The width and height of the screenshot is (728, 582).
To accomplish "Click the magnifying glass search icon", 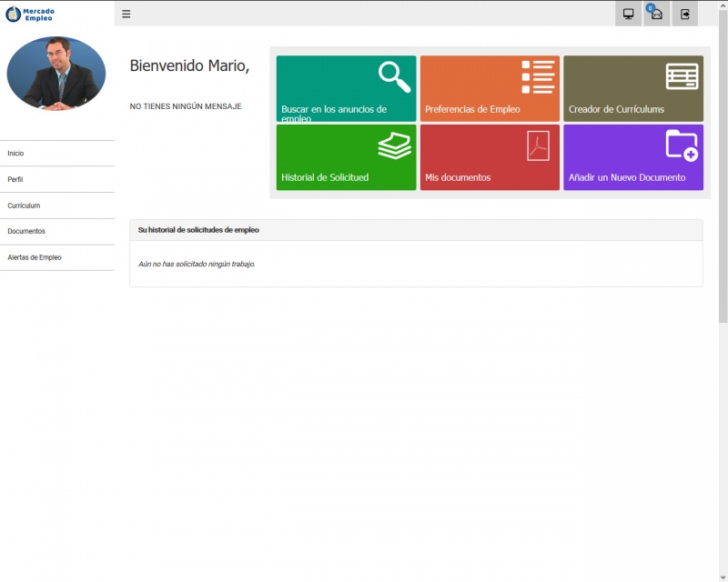I will point(394,76).
